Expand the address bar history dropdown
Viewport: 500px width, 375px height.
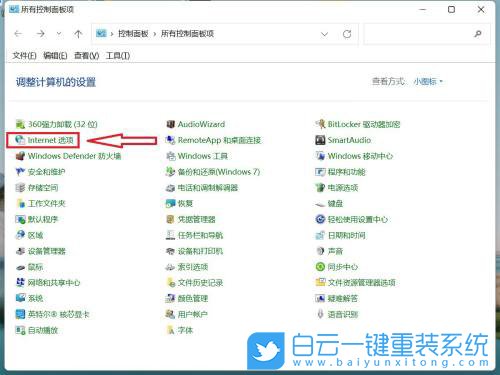point(324,34)
